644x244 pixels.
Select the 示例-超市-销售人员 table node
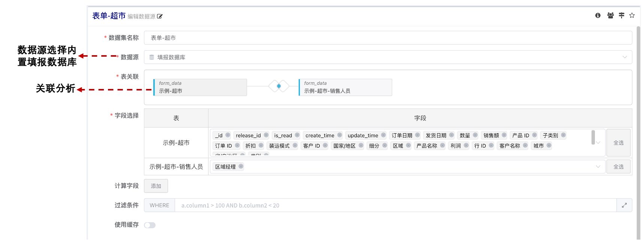[x=345, y=87]
